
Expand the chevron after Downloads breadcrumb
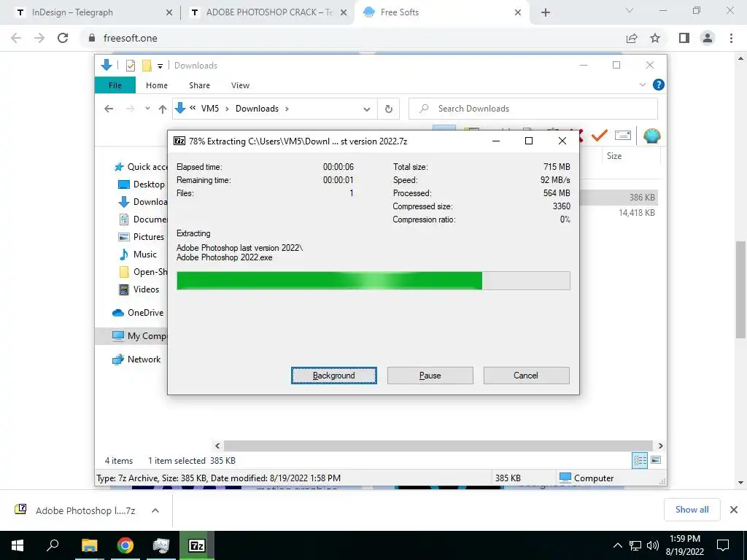coord(287,109)
